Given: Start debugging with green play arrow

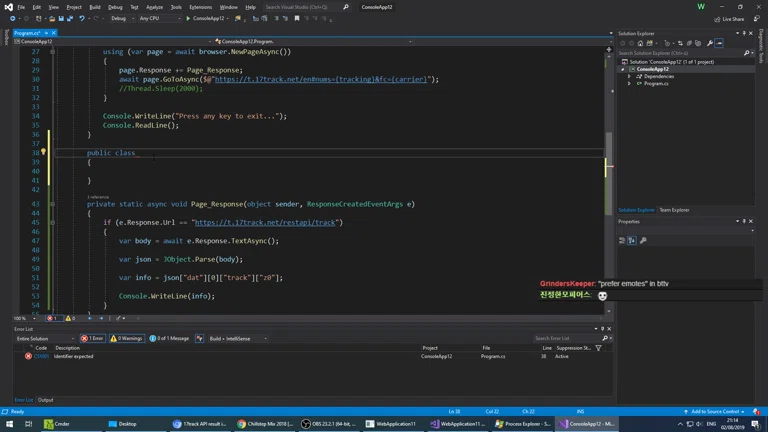Looking at the screenshot, I should pyautogui.click(x=188, y=18).
